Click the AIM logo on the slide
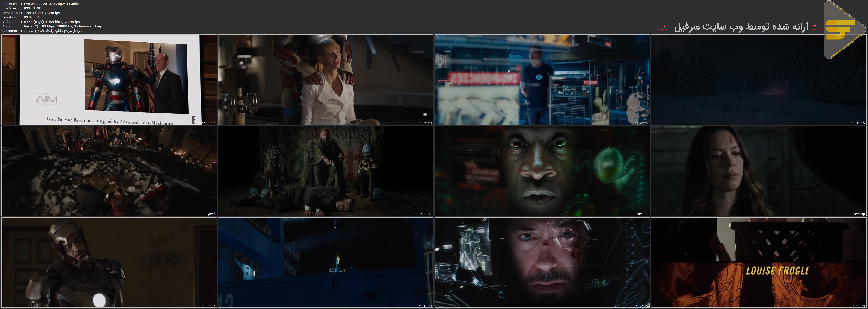This screenshot has width=868, height=309. click(47, 99)
